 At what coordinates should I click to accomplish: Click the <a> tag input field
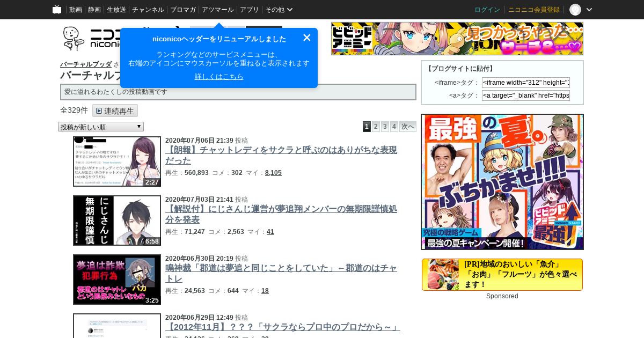coord(526,95)
